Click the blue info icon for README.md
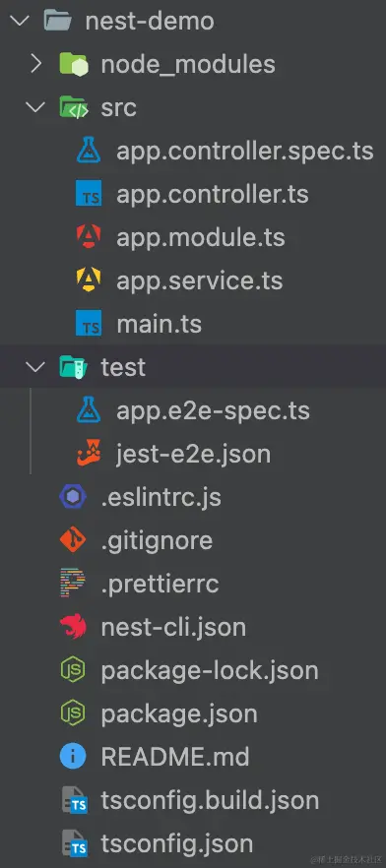 point(73,757)
